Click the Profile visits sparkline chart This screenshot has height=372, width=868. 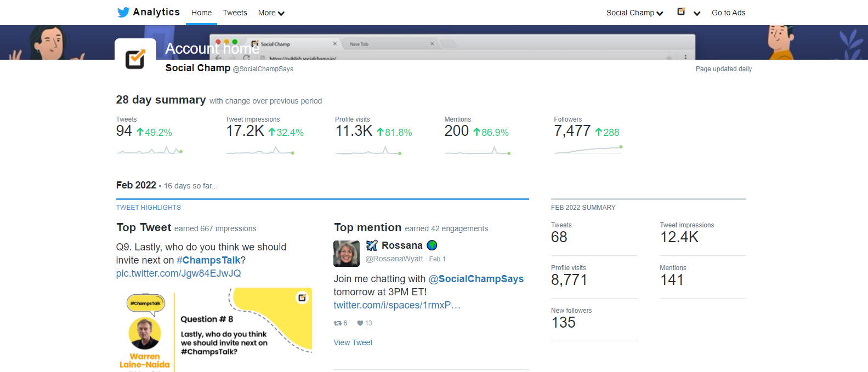pos(368,151)
